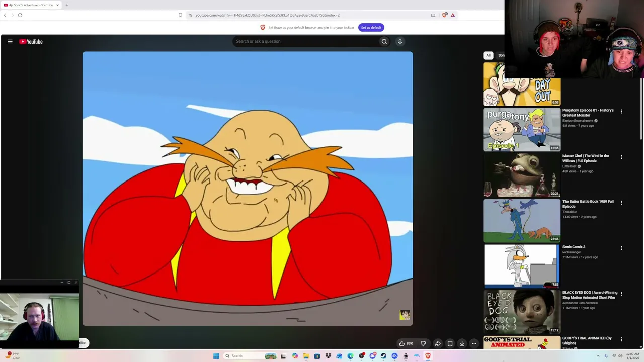The height and width of the screenshot is (362, 644).
Task: Open options for Purgatony Episode 01 video
Action: [621, 112]
